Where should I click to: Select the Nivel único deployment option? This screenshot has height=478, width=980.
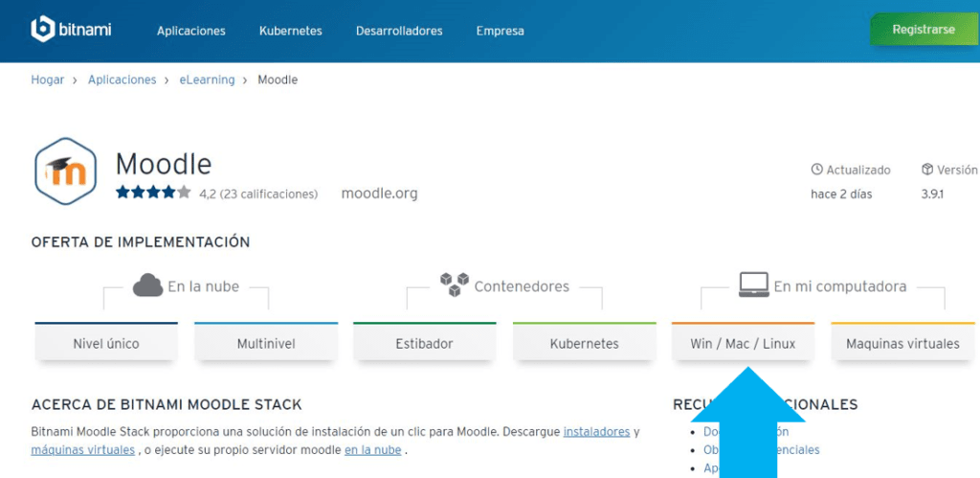point(106,342)
